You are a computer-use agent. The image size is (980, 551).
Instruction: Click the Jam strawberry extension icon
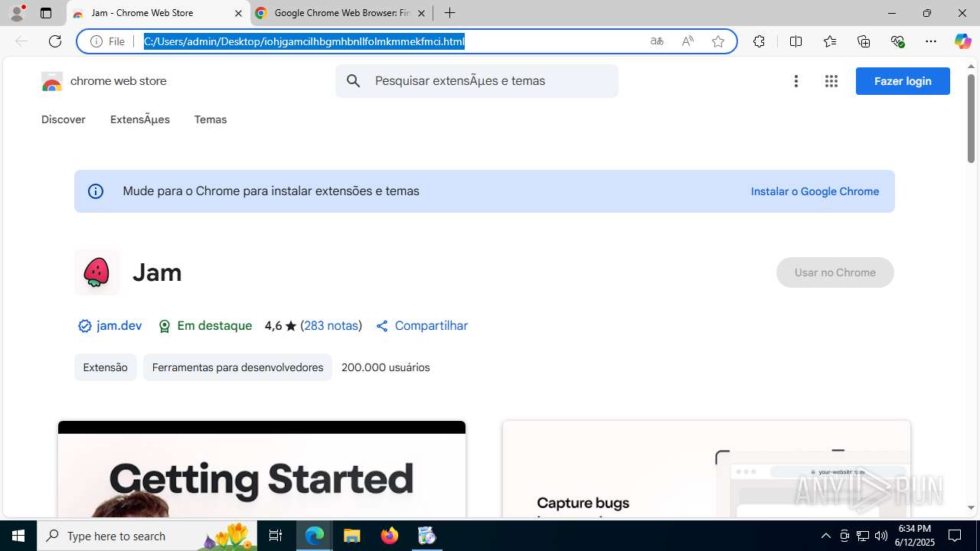(97, 272)
